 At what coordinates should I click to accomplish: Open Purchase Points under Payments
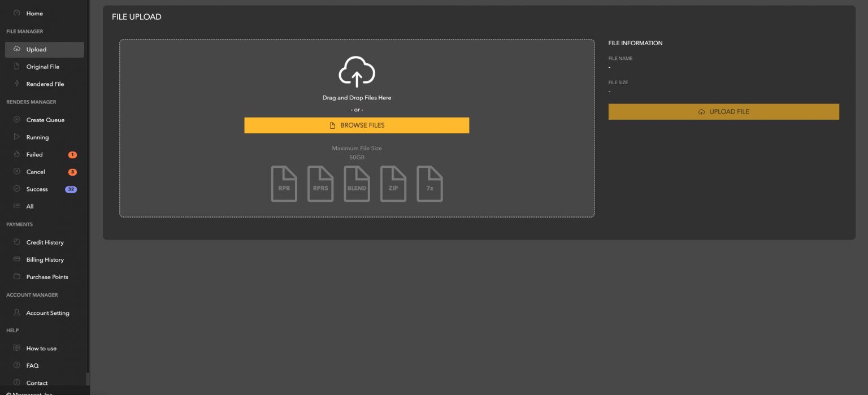45,276
